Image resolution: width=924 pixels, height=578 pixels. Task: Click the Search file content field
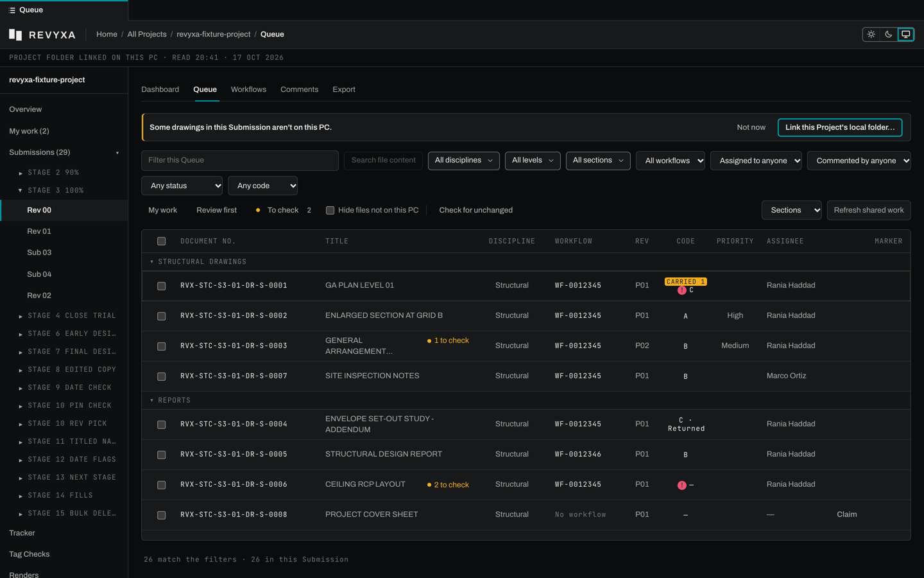tap(383, 161)
